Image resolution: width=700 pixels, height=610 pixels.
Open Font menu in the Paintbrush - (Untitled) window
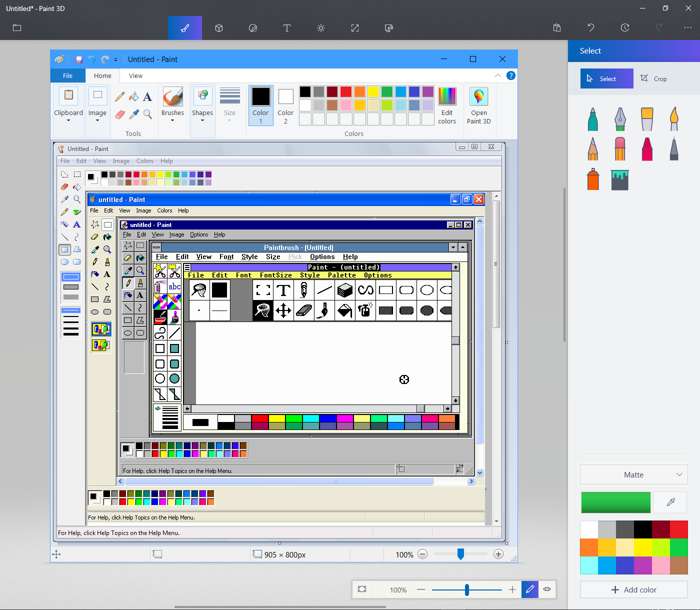(x=226, y=256)
